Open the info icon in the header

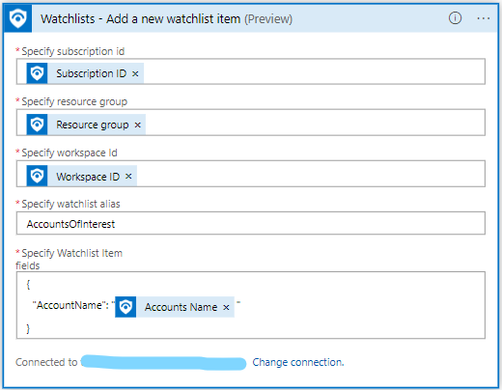455,18
